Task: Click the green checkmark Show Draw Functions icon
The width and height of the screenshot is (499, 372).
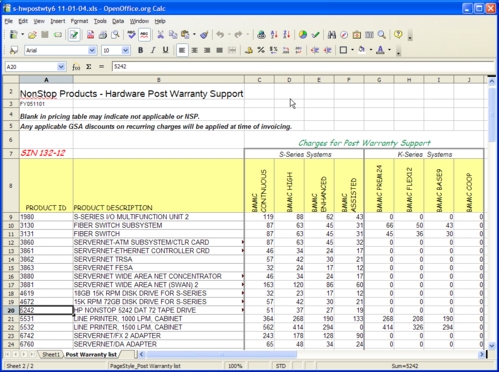Action: (x=315, y=35)
